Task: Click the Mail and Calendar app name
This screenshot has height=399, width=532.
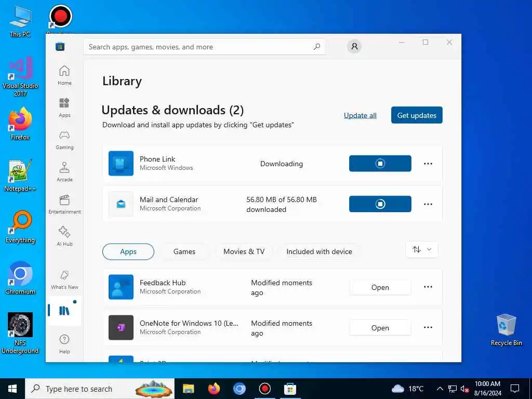Action: pyautogui.click(x=169, y=199)
